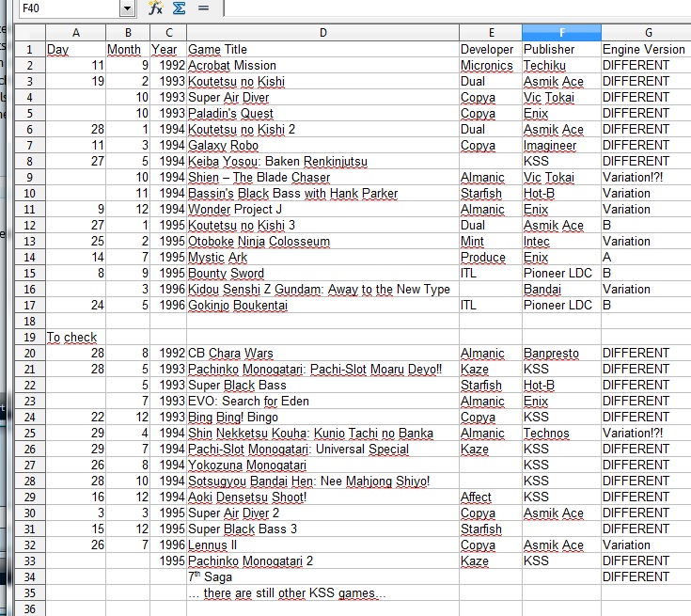This screenshot has width=691, height=616.
Task: Click the Function equals icon
Action: [x=203, y=8]
